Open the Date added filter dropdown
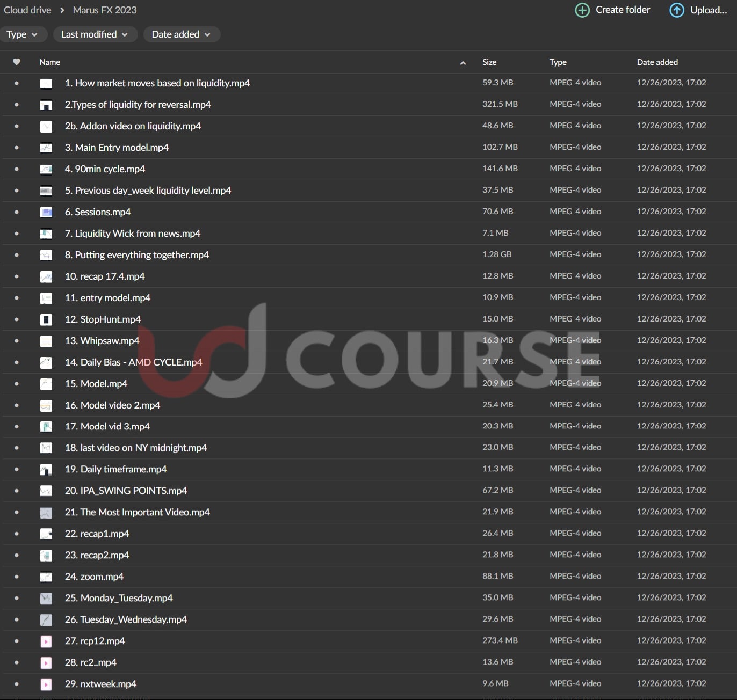The height and width of the screenshot is (700, 737). click(181, 34)
